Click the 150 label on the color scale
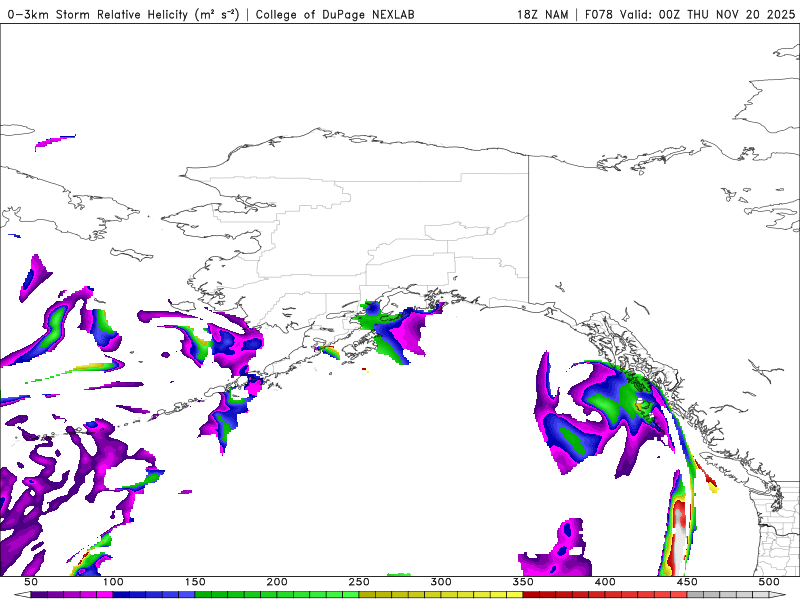800x600 pixels. 195,582
